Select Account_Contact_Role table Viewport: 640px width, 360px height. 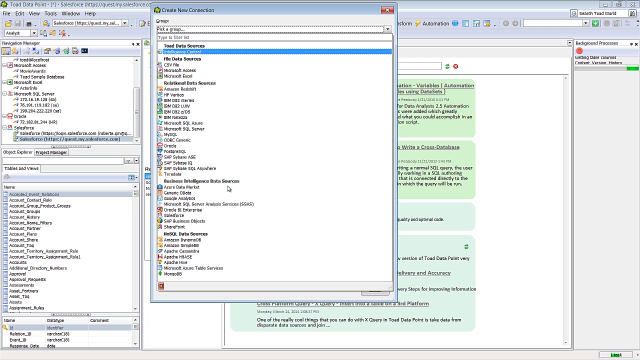click(x=30, y=200)
